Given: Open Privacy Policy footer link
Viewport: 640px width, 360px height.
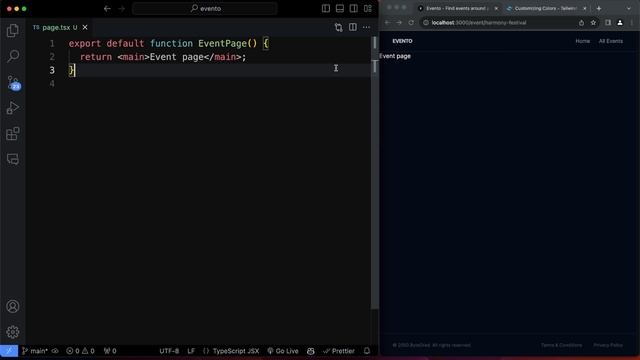Looking at the screenshot, I should [608, 345].
